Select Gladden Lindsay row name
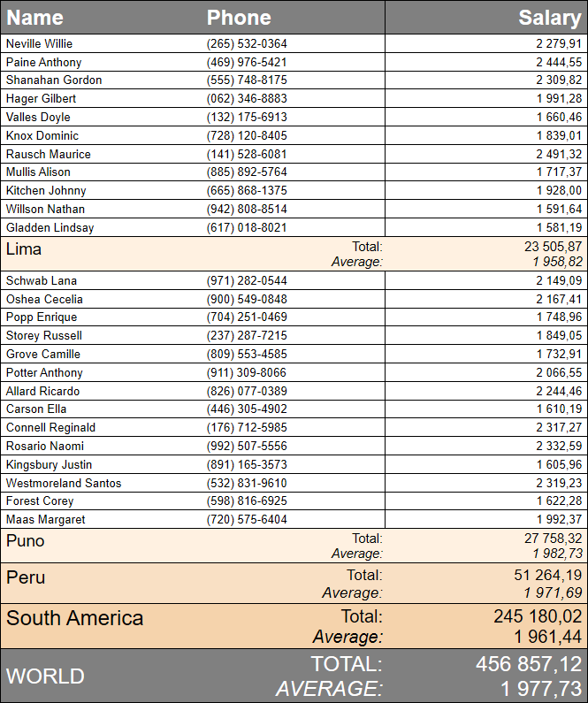The image size is (588, 703). (x=50, y=227)
